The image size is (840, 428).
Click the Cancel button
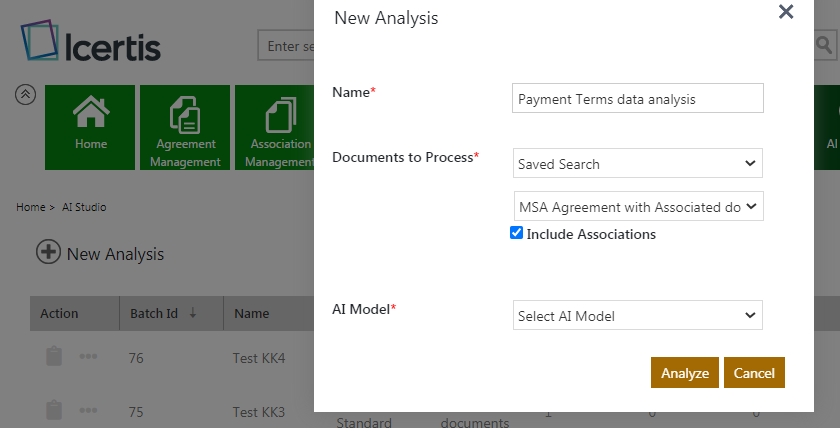point(754,373)
